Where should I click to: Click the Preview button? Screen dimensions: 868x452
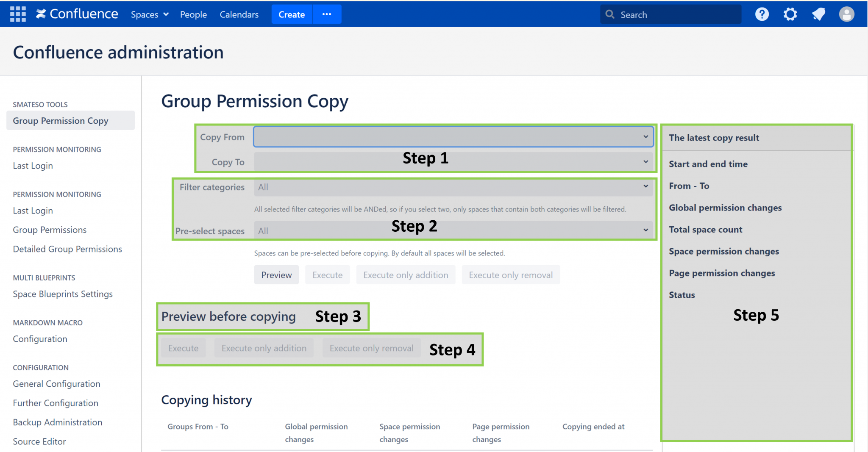276,275
